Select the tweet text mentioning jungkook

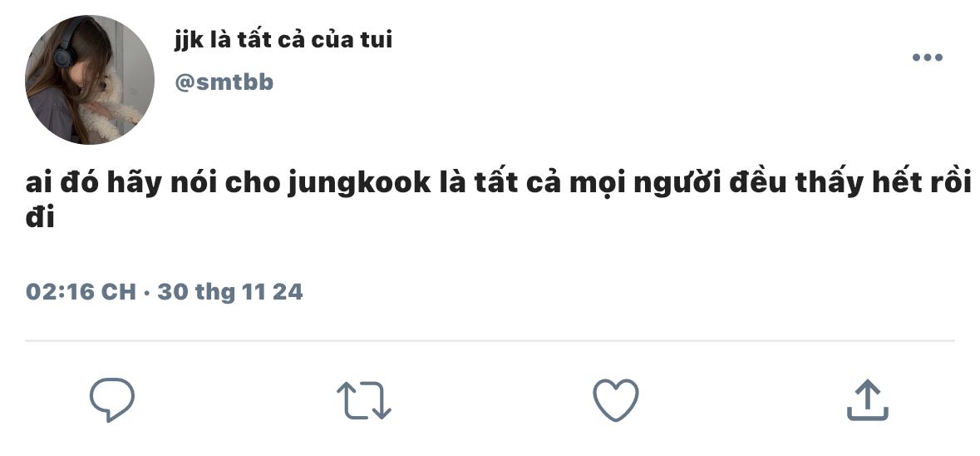point(498,200)
